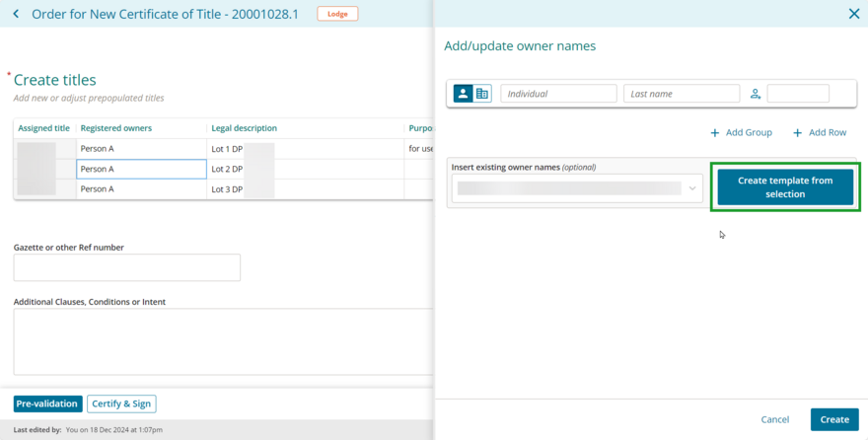Click the Lodge status badge
Viewport: 868px width, 440px height.
pyautogui.click(x=337, y=14)
